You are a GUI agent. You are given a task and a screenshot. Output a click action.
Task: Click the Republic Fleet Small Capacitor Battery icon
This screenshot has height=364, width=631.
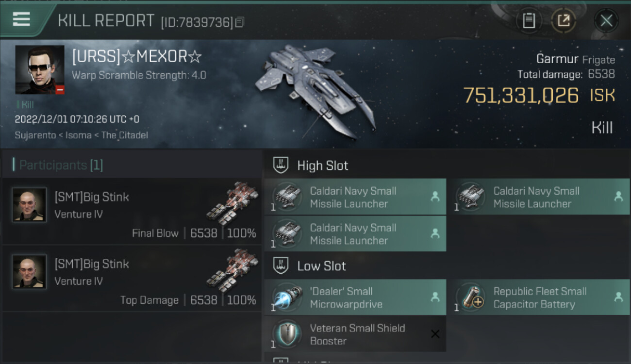click(x=470, y=298)
